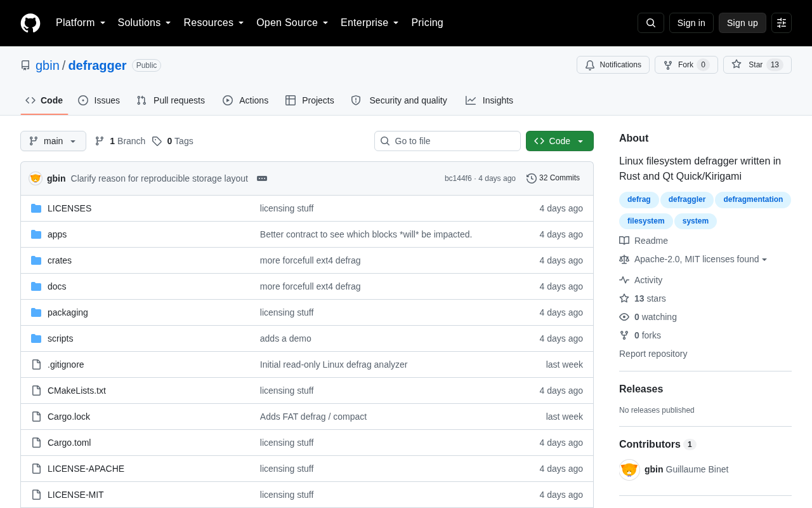This screenshot has width=812, height=508.
Task: Switch to the Code tab
Action: pos(44,100)
